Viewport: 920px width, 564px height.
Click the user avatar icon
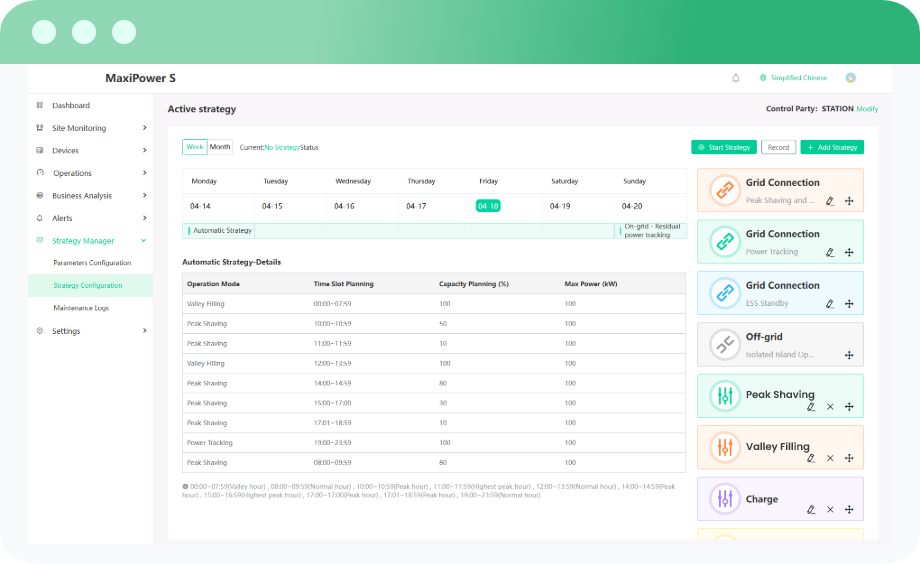point(850,78)
